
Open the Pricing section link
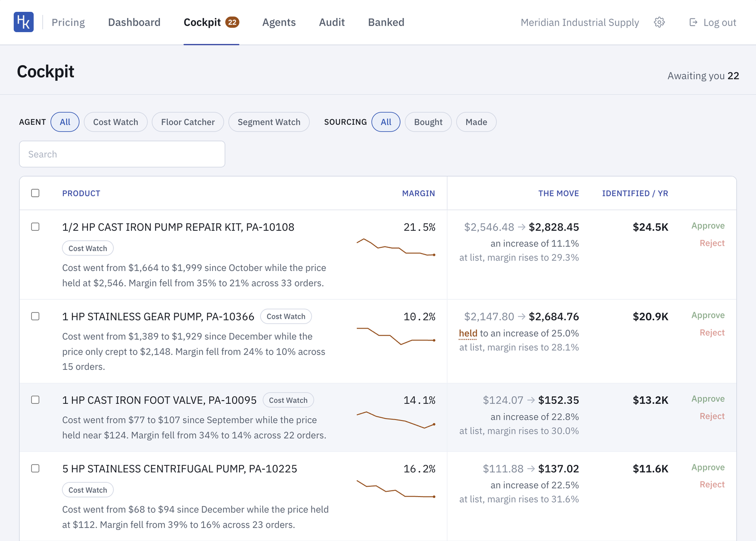click(68, 22)
